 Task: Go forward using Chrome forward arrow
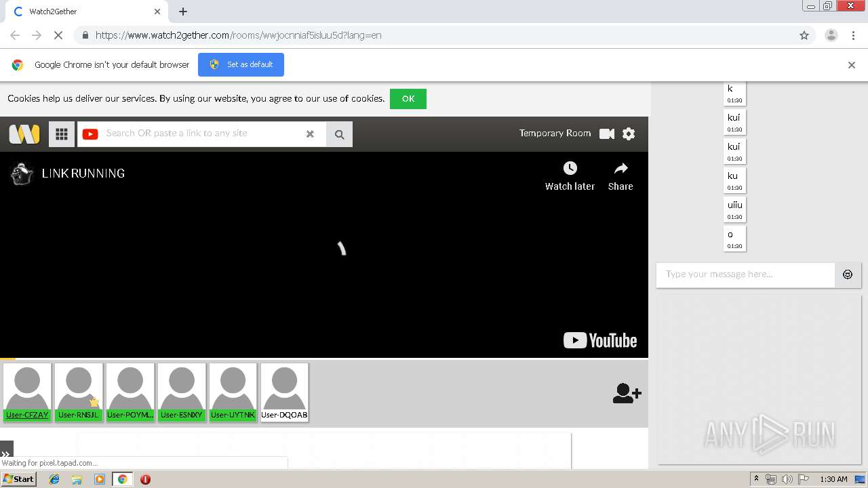point(37,35)
